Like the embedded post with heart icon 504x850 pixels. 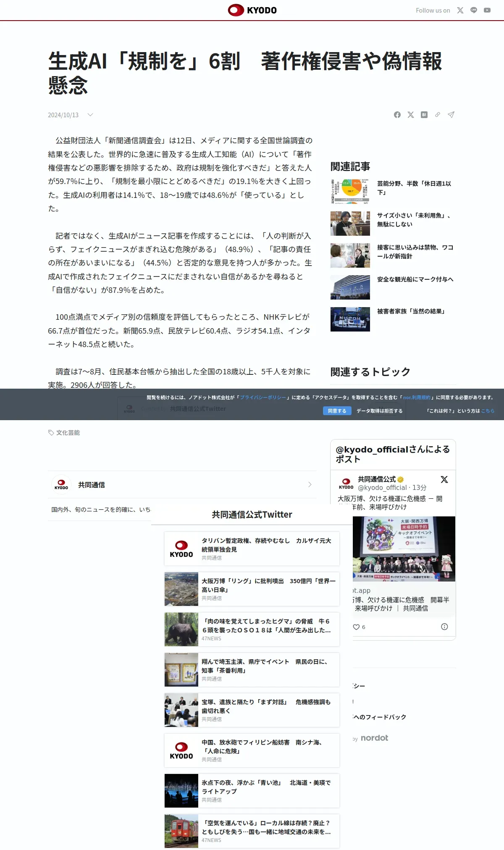(x=356, y=627)
